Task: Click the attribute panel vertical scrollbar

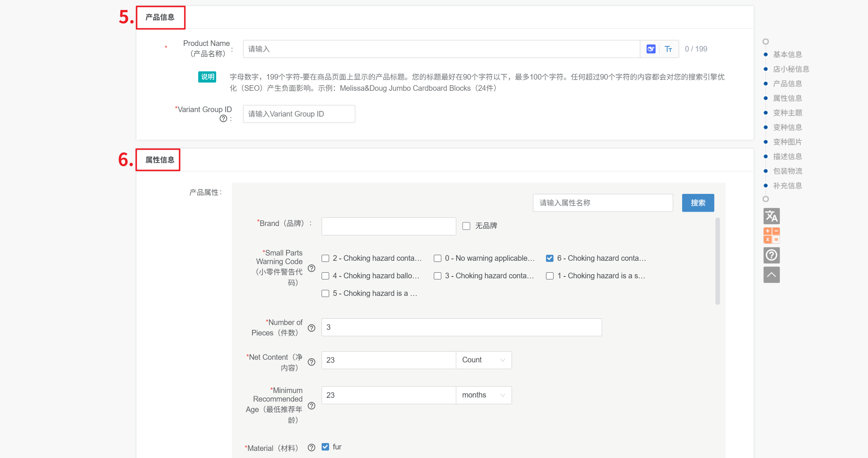Action: point(717,262)
